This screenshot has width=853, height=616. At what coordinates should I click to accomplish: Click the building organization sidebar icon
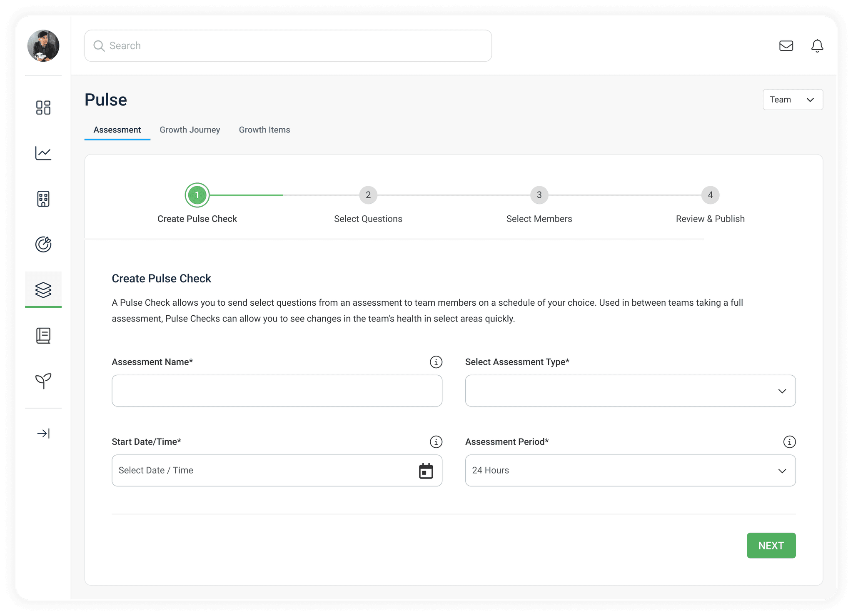click(x=43, y=199)
